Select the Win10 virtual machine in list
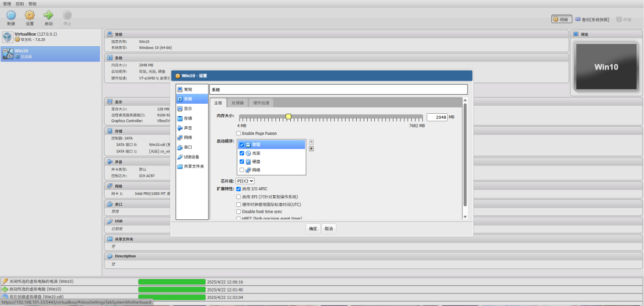 (x=50, y=54)
